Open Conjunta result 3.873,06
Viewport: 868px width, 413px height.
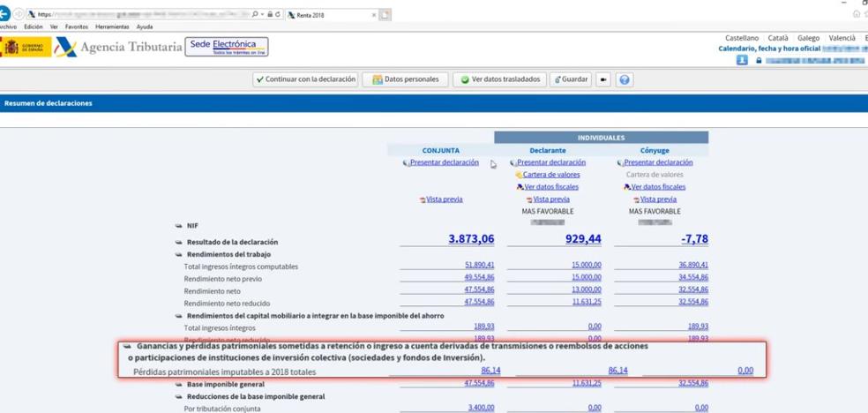point(471,239)
